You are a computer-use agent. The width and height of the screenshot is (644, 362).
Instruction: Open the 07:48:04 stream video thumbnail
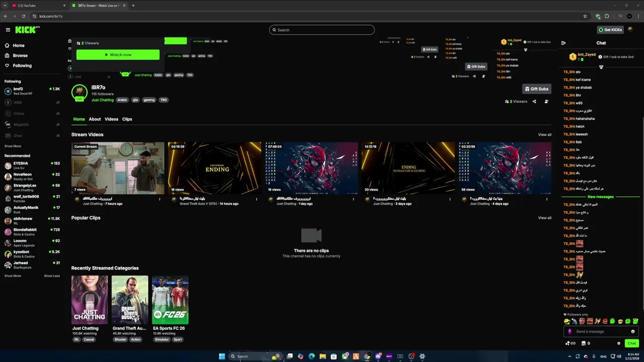pyautogui.click(x=311, y=168)
